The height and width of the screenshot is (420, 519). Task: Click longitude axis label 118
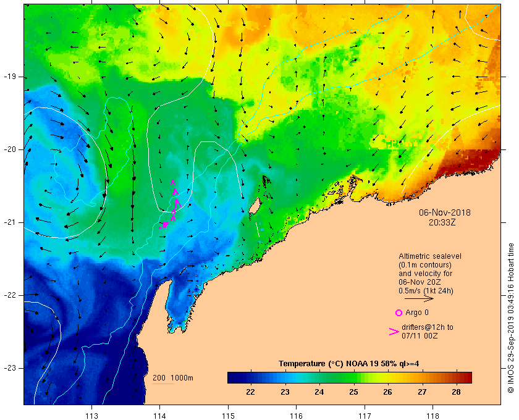coord(433,416)
